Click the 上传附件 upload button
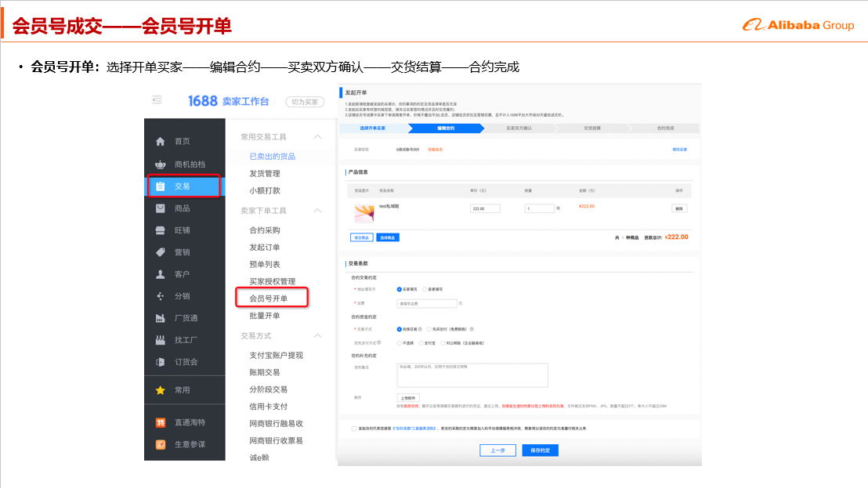Screen dimensions: 868x488 pos(408,398)
